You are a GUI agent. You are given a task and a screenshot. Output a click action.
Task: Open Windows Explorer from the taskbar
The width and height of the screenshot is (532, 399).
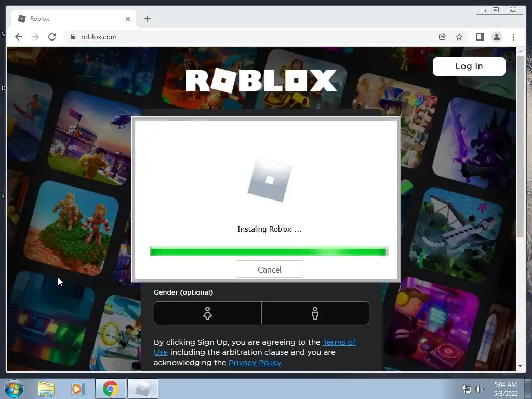[x=46, y=389]
